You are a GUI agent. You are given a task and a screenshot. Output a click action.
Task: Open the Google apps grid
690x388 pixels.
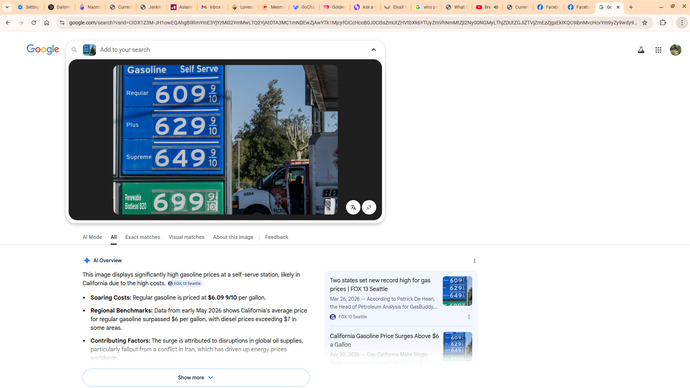(658, 50)
